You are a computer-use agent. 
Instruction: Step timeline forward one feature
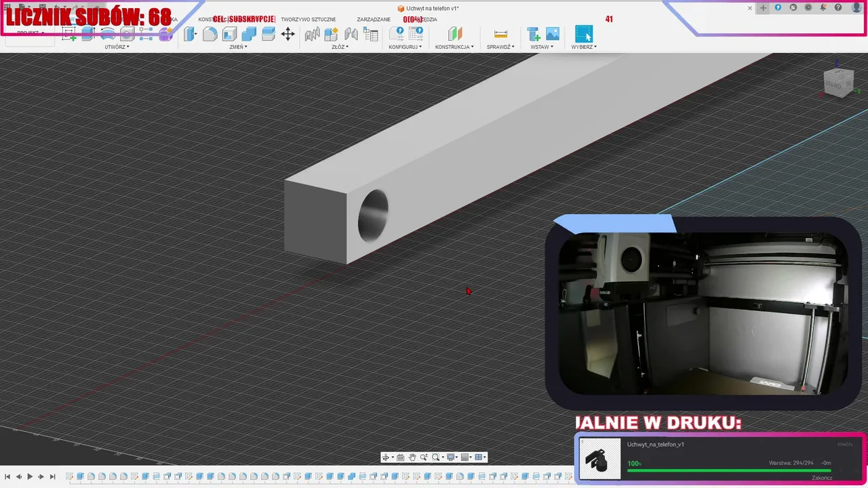(x=41, y=477)
